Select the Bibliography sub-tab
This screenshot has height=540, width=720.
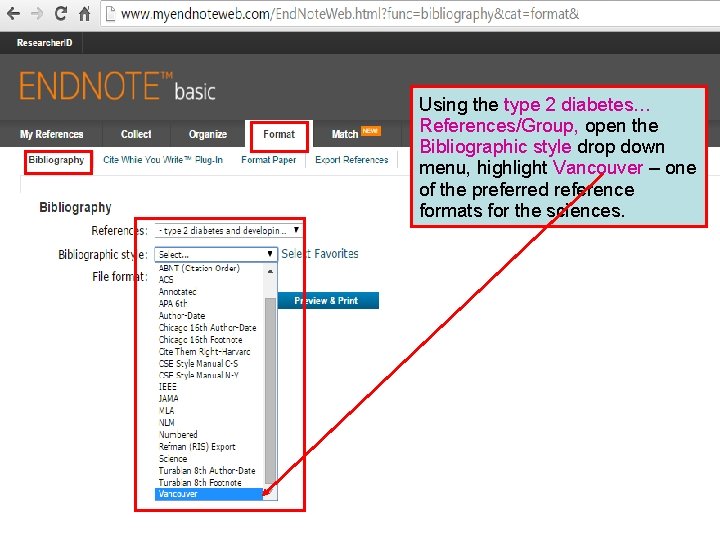pyautogui.click(x=56, y=160)
